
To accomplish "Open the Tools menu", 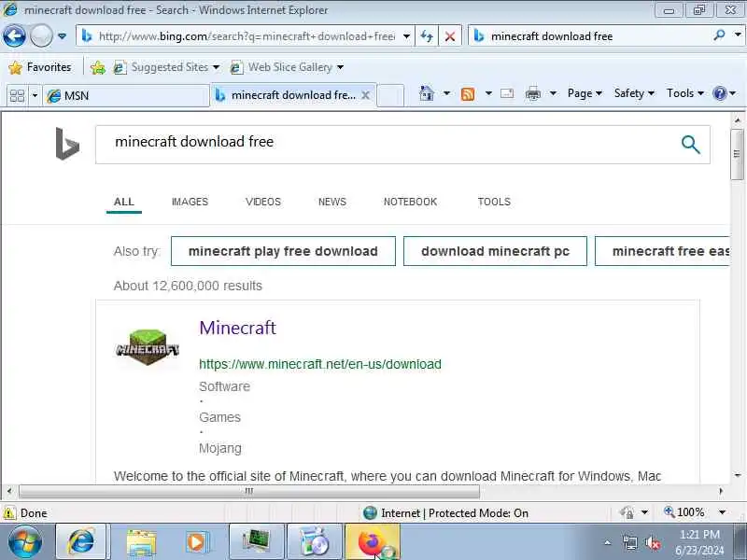I will pos(684,93).
